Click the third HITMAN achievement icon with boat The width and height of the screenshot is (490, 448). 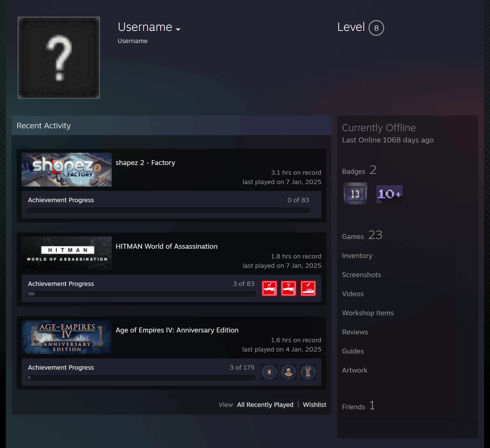click(x=308, y=288)
